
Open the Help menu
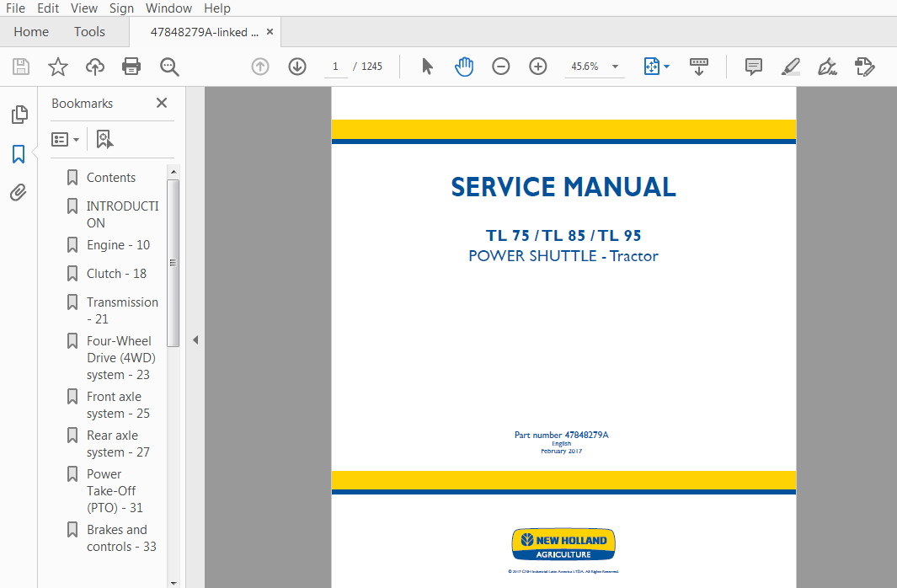[x=217, y=8]
